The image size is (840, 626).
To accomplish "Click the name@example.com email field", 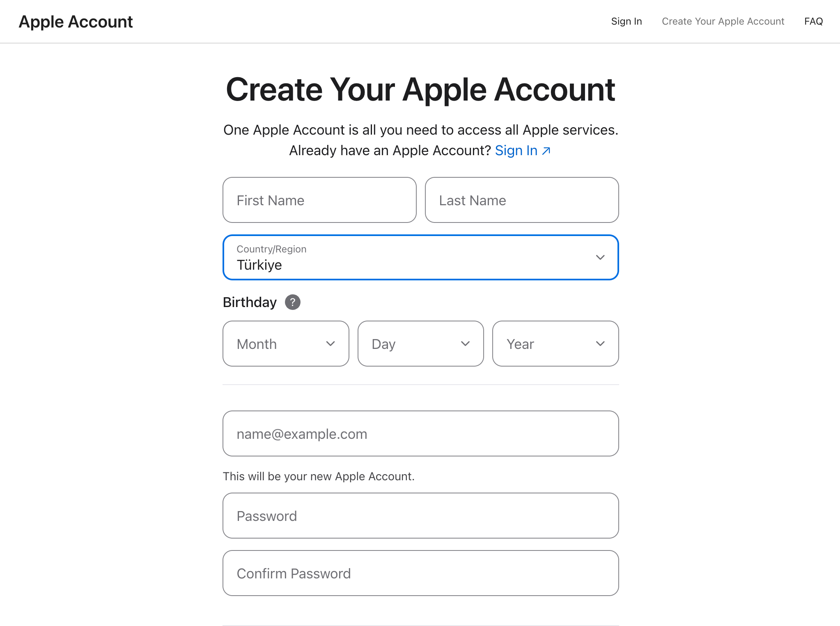I will click(420, 433).
